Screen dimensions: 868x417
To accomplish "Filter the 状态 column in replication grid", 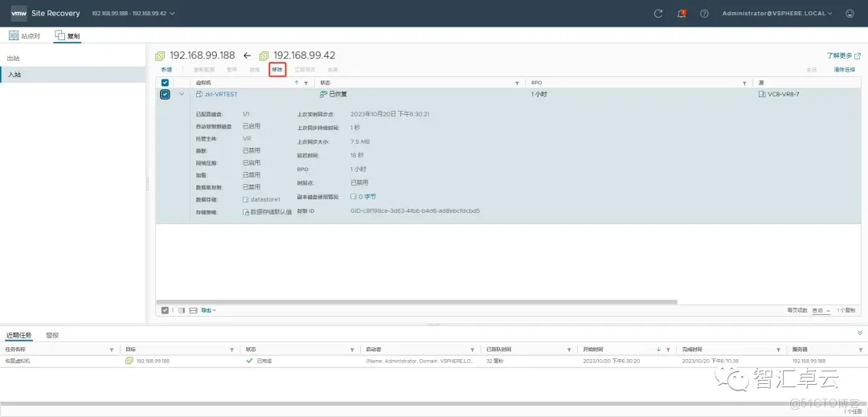I will 518,83.
